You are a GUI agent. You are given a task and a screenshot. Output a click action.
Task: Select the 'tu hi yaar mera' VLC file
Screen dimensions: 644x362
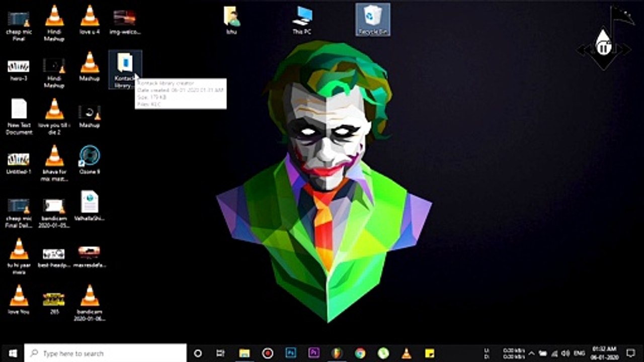tap(19, 256)
